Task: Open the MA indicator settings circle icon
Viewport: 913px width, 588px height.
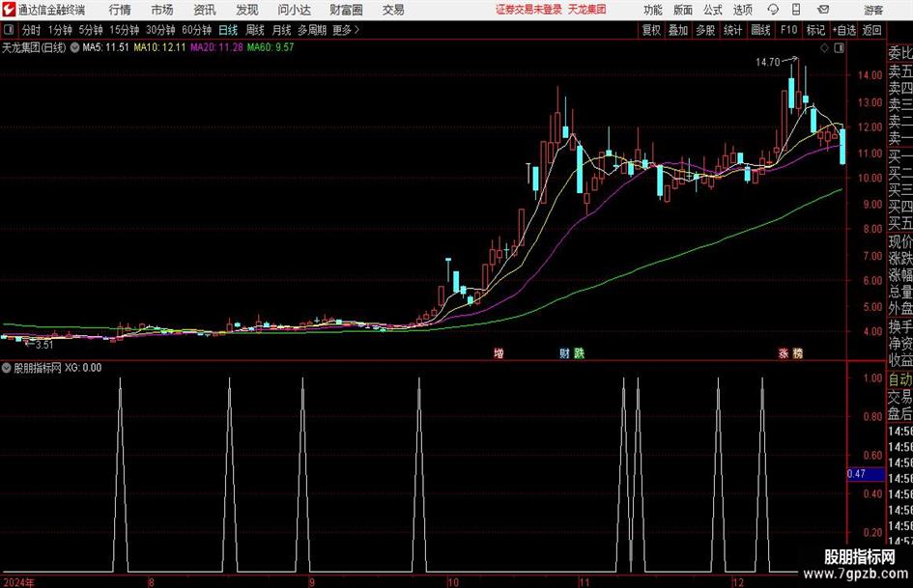Action: tap(74, 47)
